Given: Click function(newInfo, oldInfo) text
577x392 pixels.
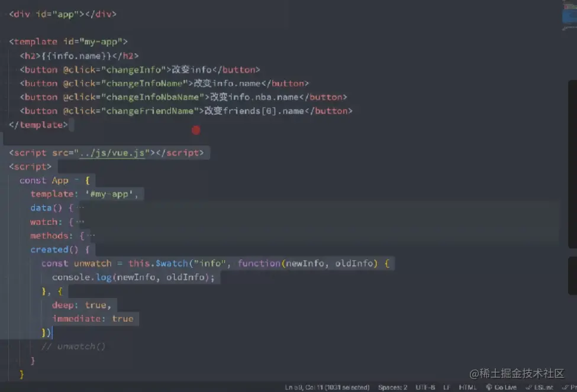Looking at the screenshot, I should tap(308, 263).
